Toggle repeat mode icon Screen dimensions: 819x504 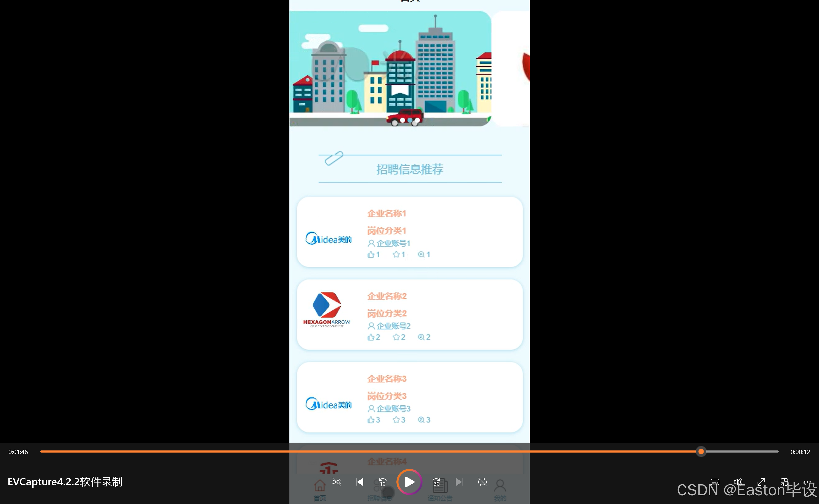pyautogui.click(x=482, y=482)
